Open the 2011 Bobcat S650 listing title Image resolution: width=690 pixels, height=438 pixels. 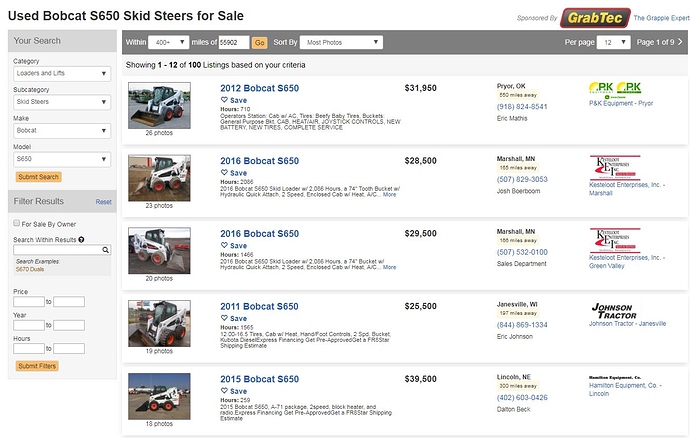coord(259,306)
